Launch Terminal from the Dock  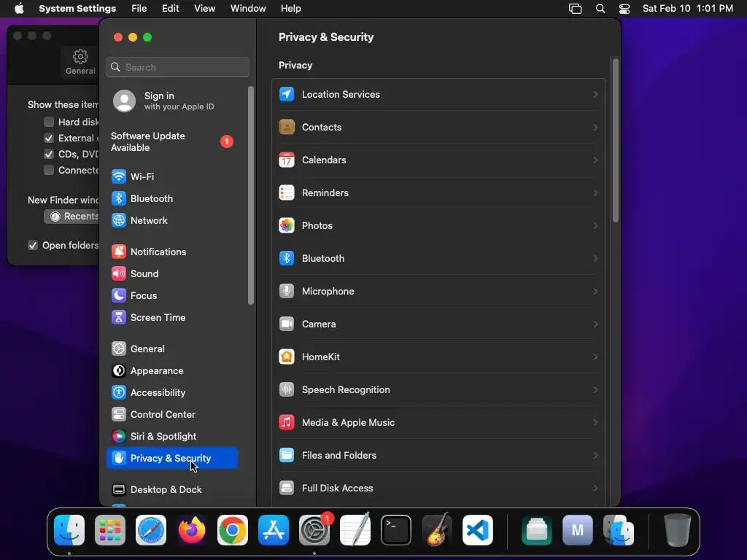pos(396,530)
